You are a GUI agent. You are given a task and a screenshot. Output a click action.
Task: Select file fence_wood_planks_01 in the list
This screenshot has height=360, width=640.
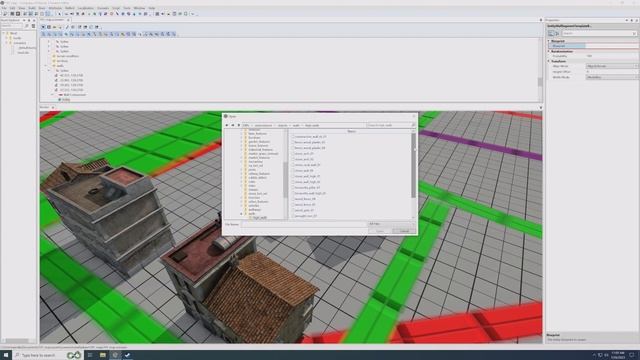pos(310,142)
